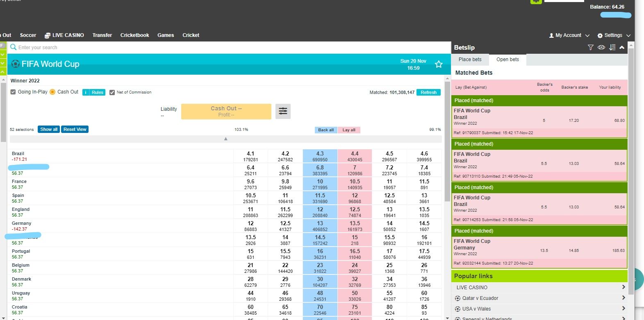Click the Germany selection name

tap(21, 223)
